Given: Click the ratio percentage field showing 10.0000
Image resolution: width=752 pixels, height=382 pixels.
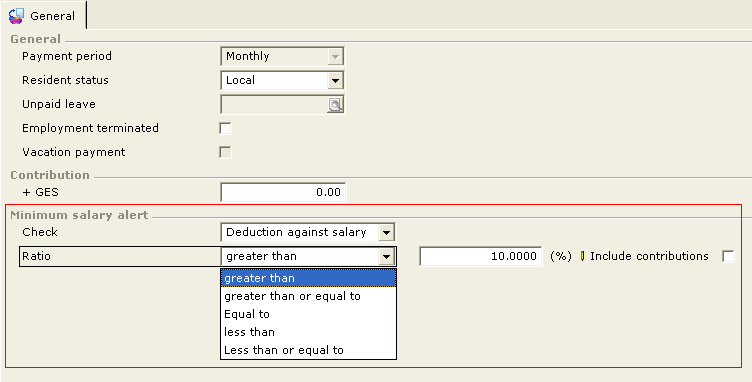Looking at the screenshot, I should click(x=481, y=256).
